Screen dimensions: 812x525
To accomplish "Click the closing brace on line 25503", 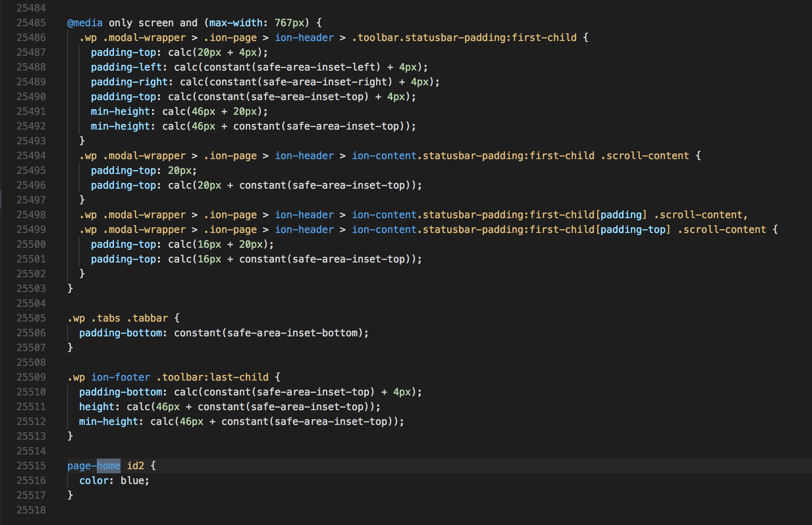I will (70, 289).
